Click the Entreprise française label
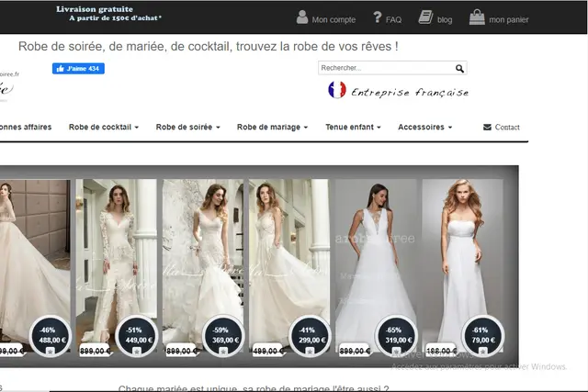This screenshot has height=392, width=588. point(410,92)
